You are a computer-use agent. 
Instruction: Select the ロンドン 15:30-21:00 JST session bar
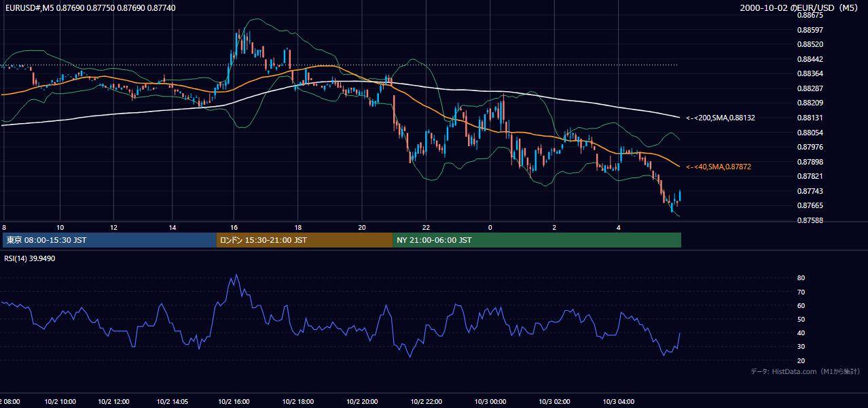tap(304, 240)
